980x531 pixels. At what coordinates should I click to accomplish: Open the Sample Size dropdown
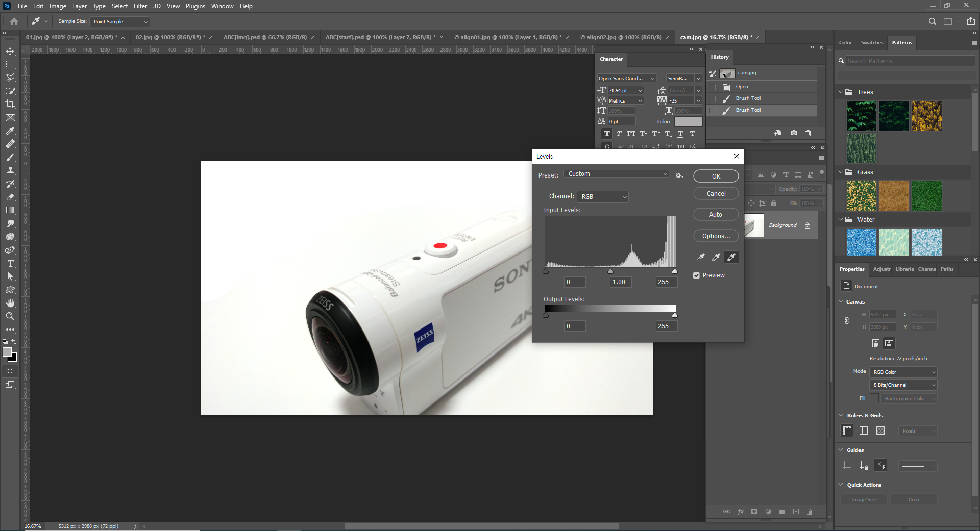[x=120, y=21]
